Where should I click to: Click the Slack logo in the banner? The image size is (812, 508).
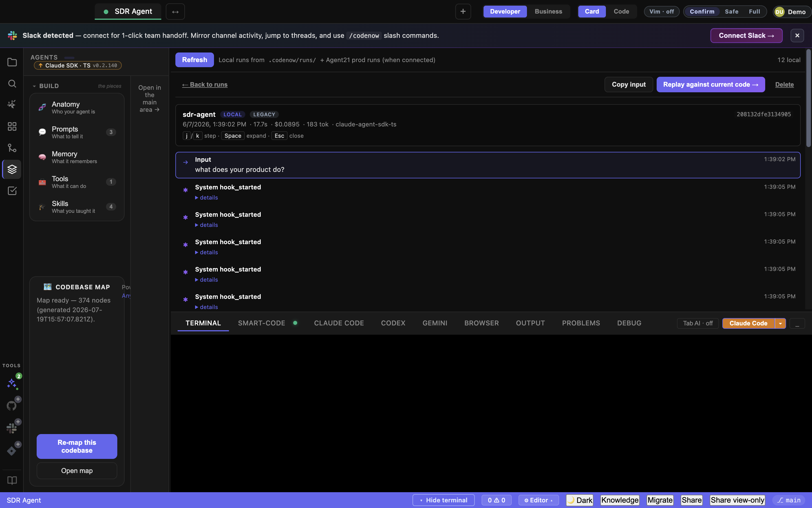point(12,36)
